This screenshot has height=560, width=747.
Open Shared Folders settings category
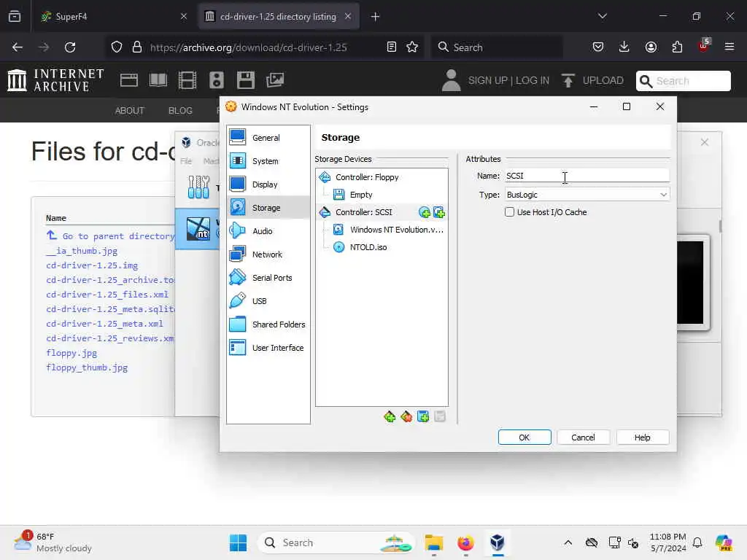(x=268, y=324)
